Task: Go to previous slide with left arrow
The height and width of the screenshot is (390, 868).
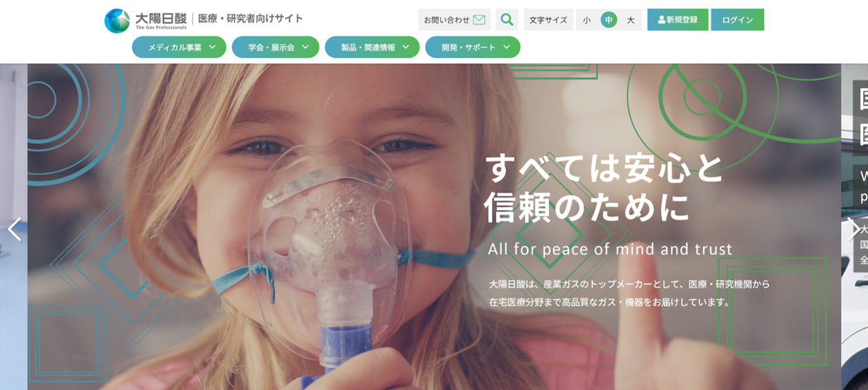Action: click(x=14, y=229)
